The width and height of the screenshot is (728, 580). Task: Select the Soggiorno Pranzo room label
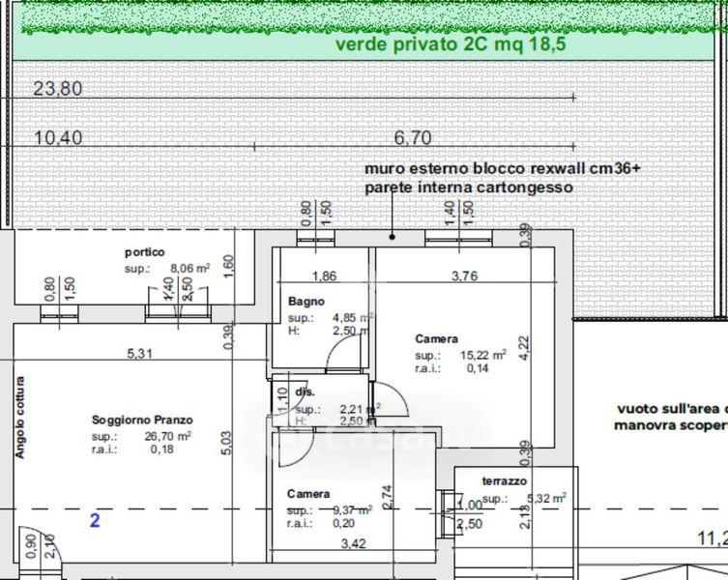click(142, 420)
